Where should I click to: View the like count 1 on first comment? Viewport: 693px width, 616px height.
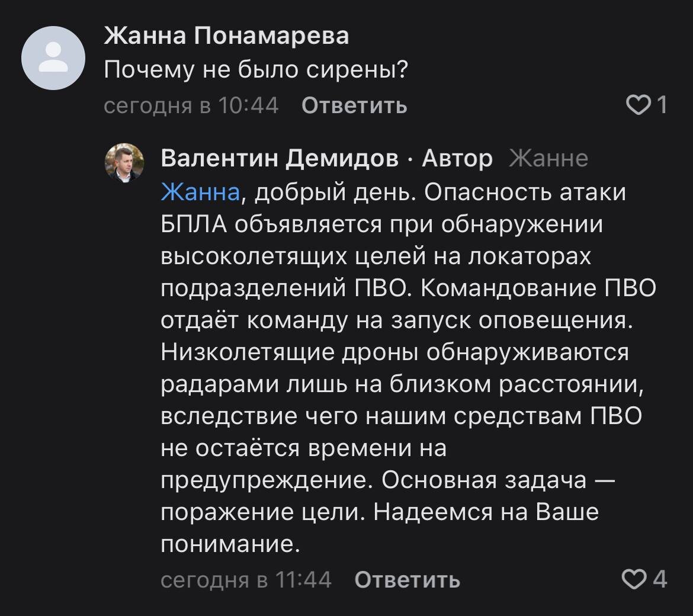point(662,105)
